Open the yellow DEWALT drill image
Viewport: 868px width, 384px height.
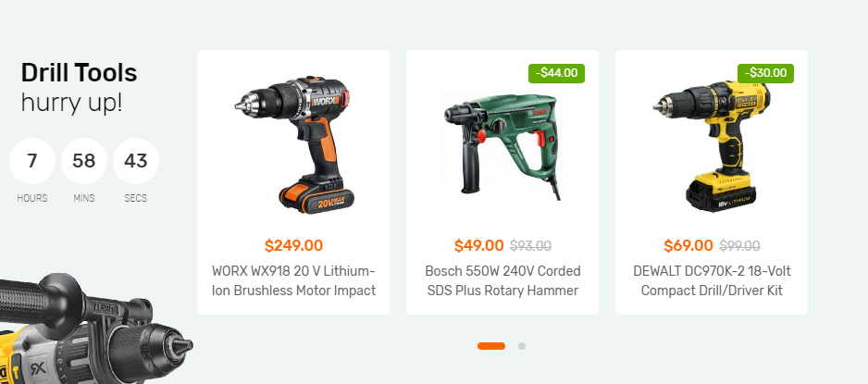(712, 145)
